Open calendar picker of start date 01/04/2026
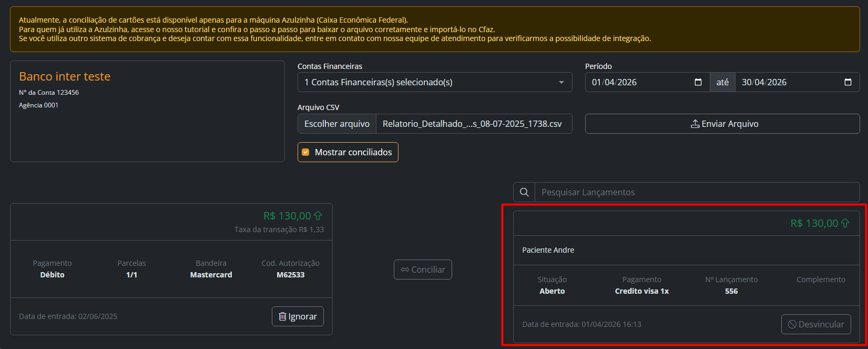 (x=698, y=82)
